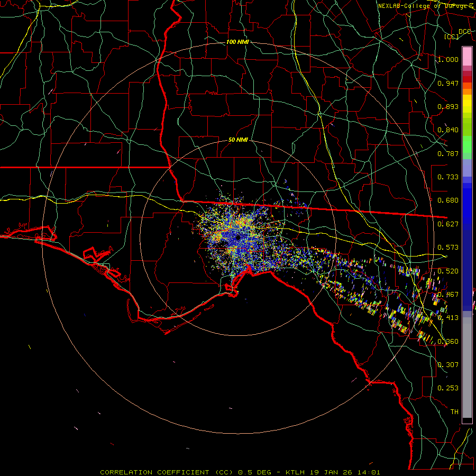Screen dimensions: 476x476
Task: Click the 0.307 color scale value
Action: tap(448, 364)
